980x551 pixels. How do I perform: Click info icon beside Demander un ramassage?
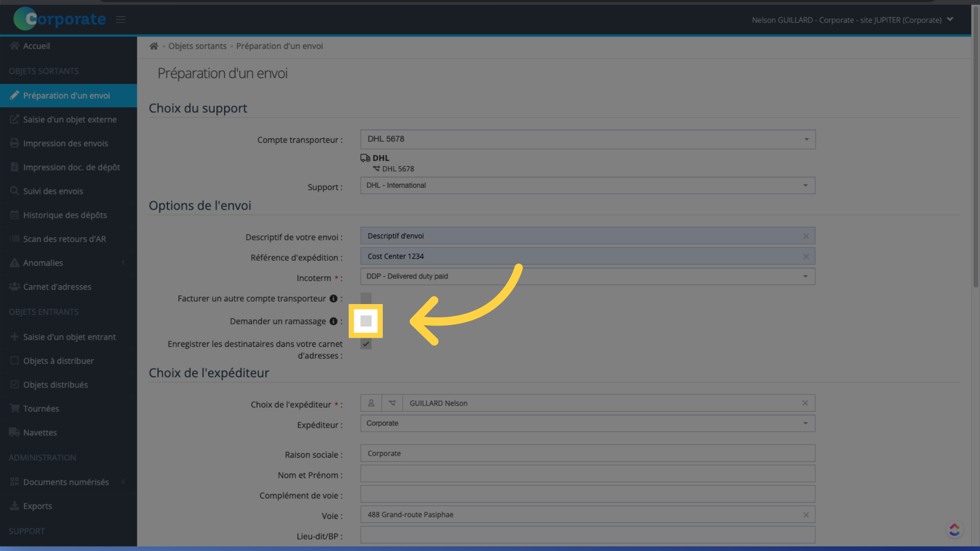(x=333, y=321)
